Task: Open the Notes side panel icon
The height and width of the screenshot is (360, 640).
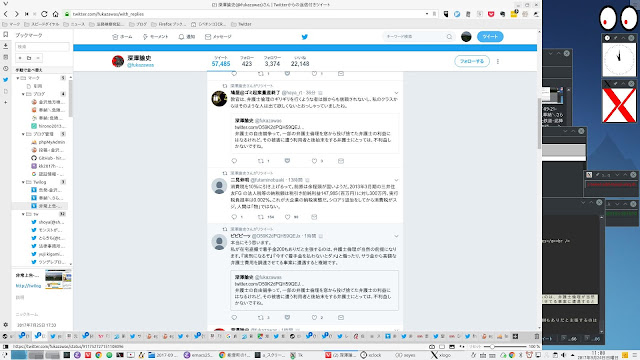Action: [x=5, y=57]
